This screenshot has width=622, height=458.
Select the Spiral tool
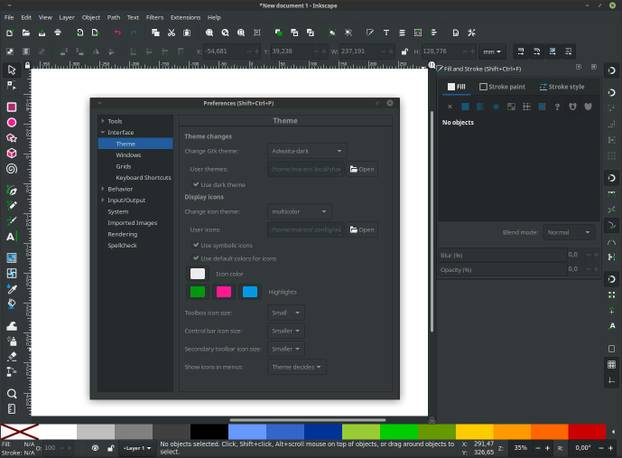(x=11, y=169)
